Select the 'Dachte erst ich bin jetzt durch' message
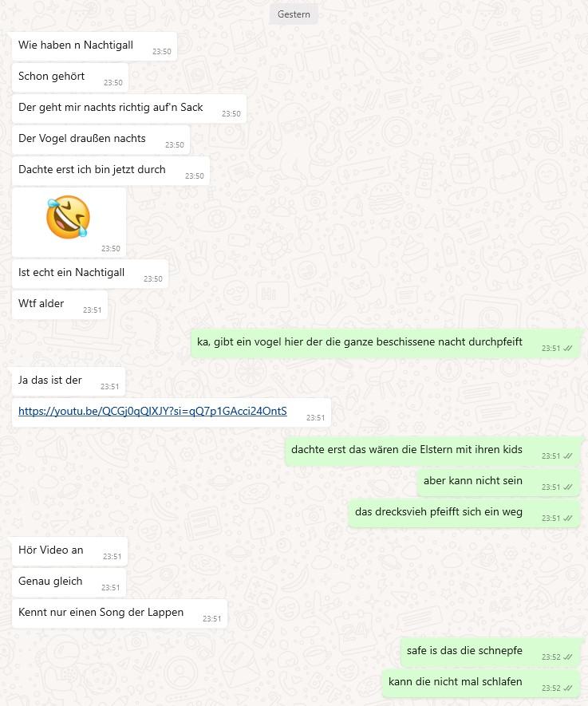This screenshot has width=588, height=706. click(111, 171)
